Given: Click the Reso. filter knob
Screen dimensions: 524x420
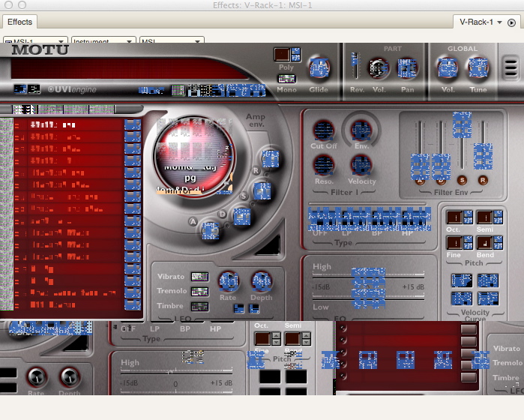Looking at the screenshot, I should (324, 165).
